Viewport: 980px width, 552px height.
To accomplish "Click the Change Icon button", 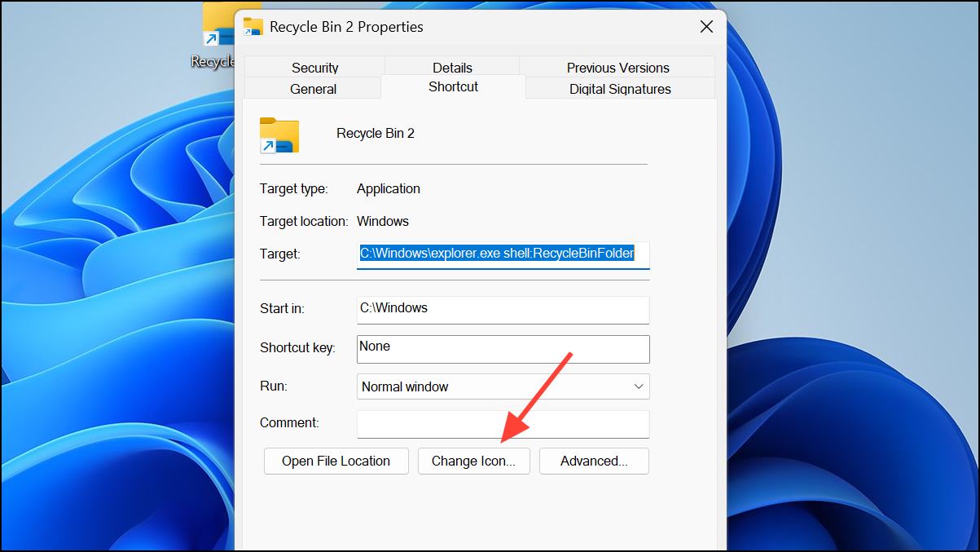I will pyautogui.click(x=473, y=461).
